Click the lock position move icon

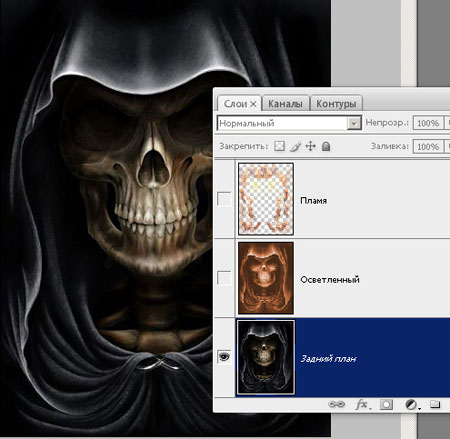click(x=310, y=146)
